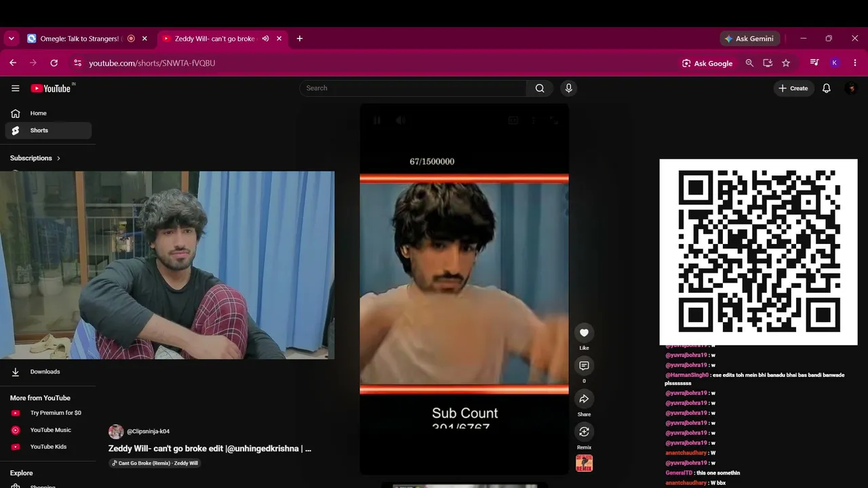Open the YouTube account avatar menu

[851, 88]
